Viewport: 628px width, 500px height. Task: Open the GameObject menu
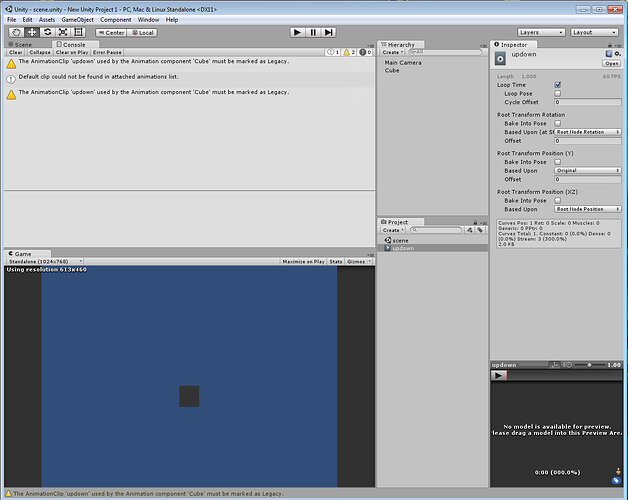tap(77, 20)
